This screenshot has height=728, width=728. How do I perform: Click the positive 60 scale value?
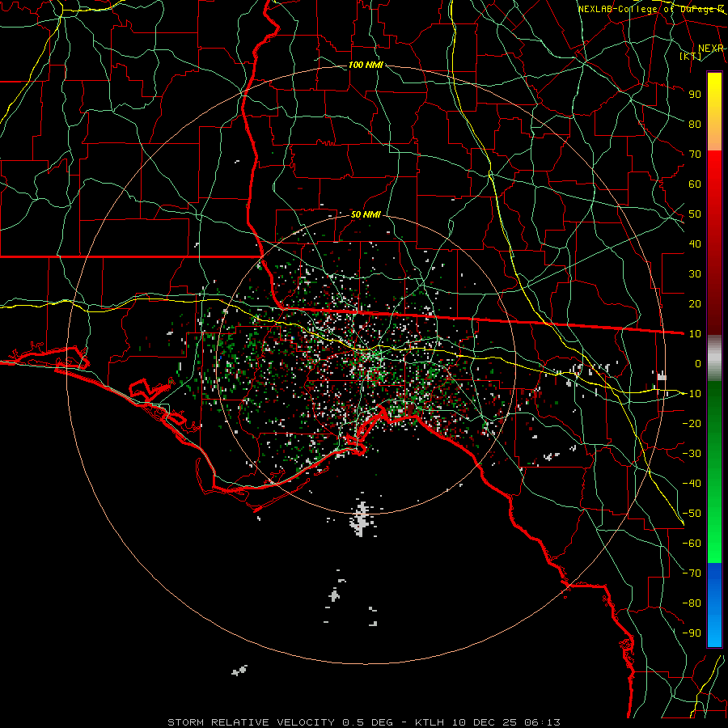695,184
